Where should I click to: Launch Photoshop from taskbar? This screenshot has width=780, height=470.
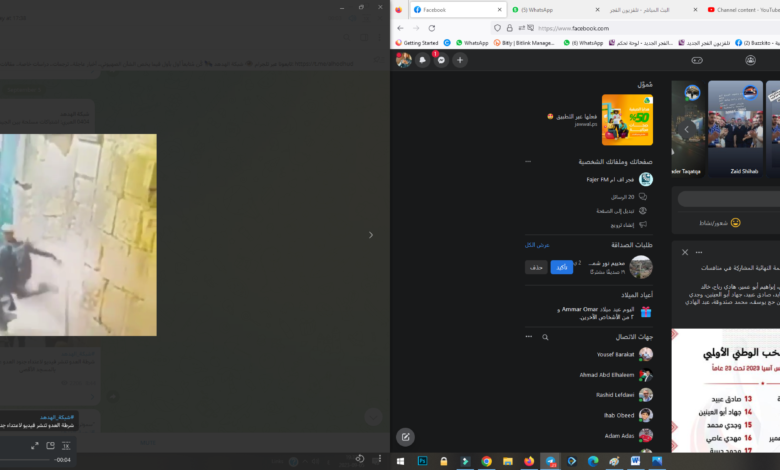point(422,461)
